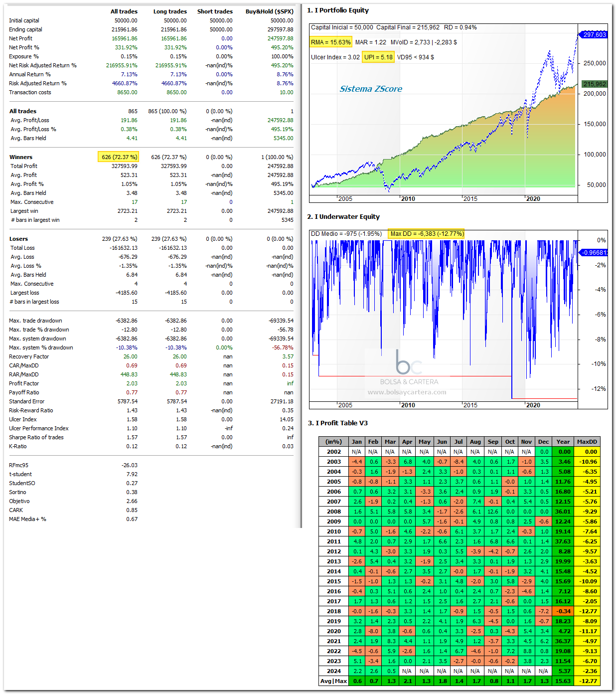Image resolution: width=616 pixels, height=694 pixels.
Task: Click the "MaxDD" profit table header
Action: pos(587,442)
